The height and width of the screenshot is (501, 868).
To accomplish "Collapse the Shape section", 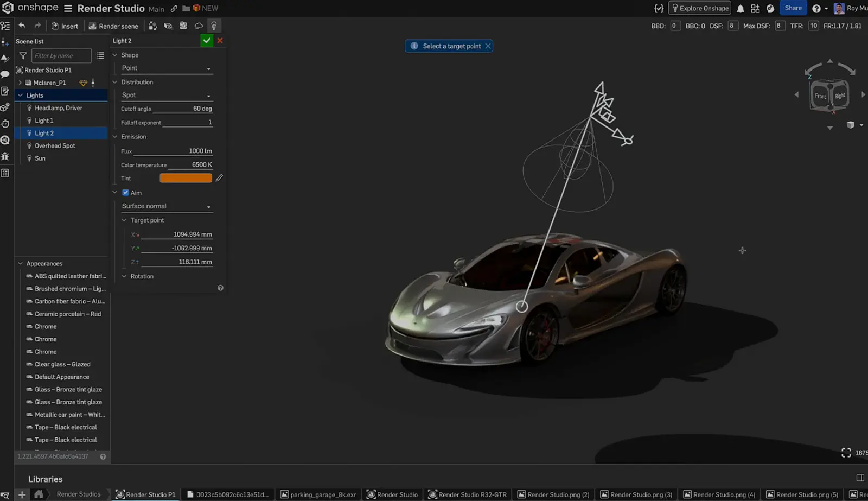I will tap(115, 55).
